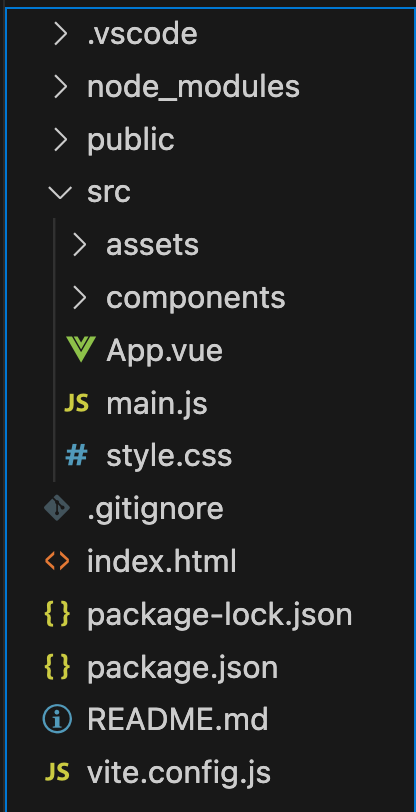Expand the .vscode folder chevron
Image resolution: width=416 pixels, height=812 pixels.
(61, 34)
